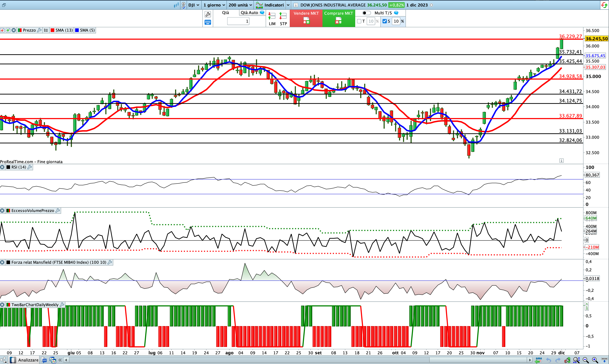Open RSI (14) settings wrench

click(x=30, y=167)
